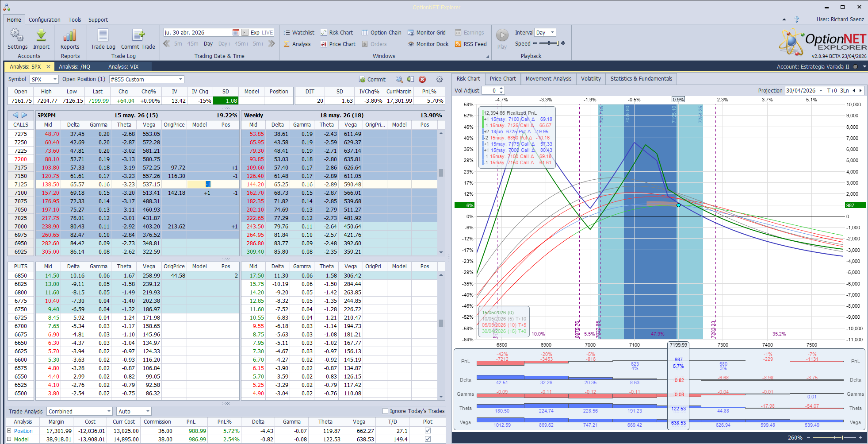Click the chart zoom slider at bottom right
This screenshot has height=444, width=868.
pyautogui.click(x=835, y=437)
